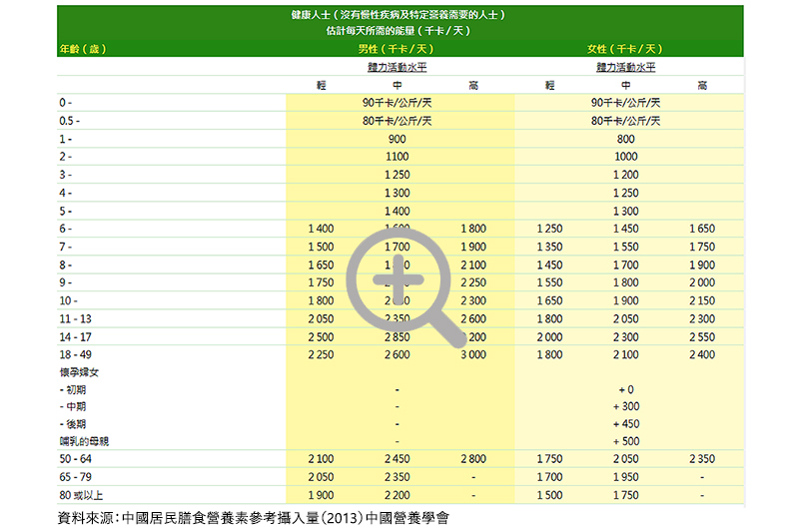Select the '65 - 79' age row label

pyautogui.click(x=76, y=477)
